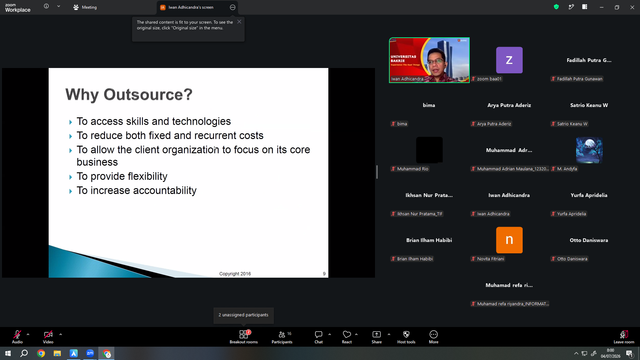
Task: Open taskbar clock and date
Action: click(610, 353)
